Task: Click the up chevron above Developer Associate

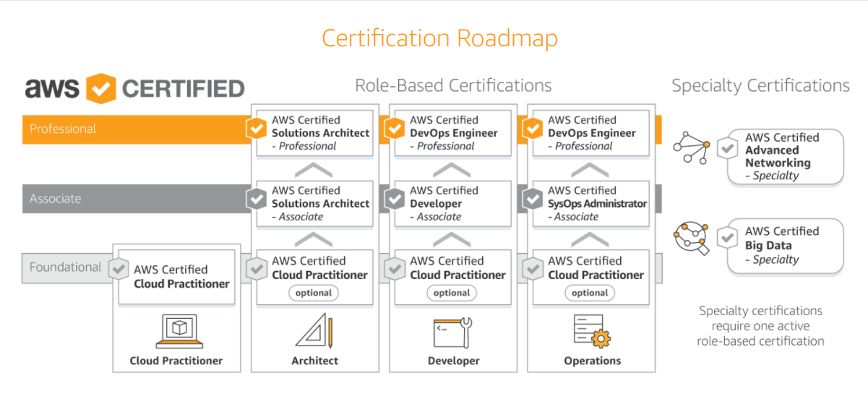Action: click(452, 171)
